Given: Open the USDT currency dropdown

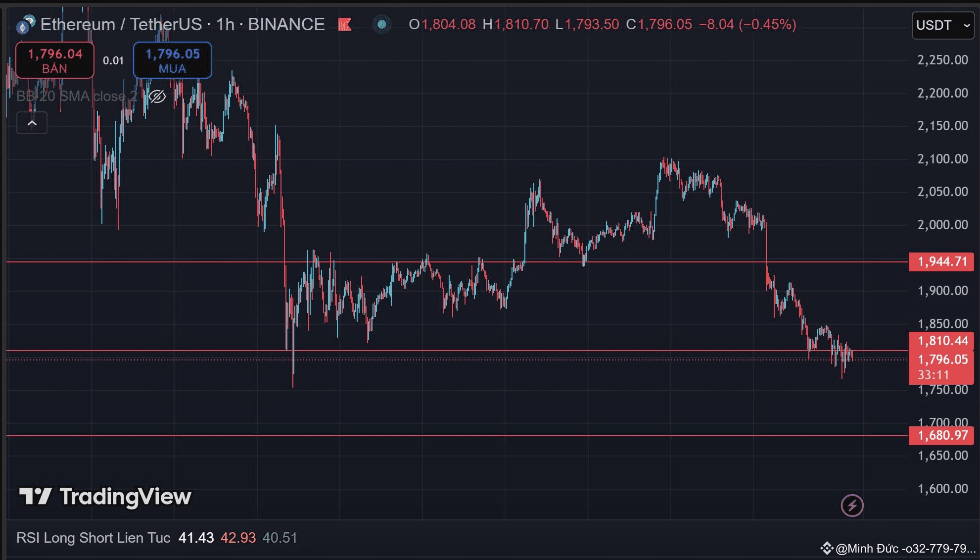Looking at the screenshot, I should [943, 25].
